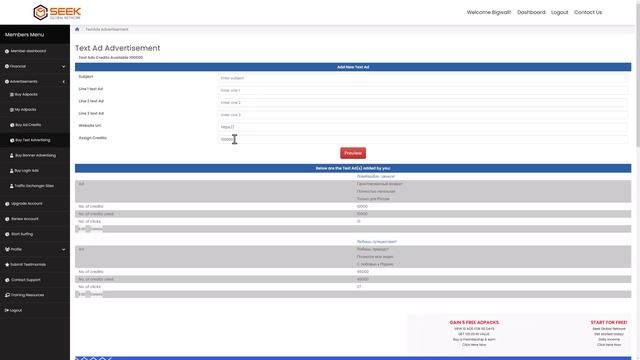Image resolution: width=640 pixels, height=360 pixels.
Task: Click the Text Ad Advertisement heading
Action: coord(118,48)
